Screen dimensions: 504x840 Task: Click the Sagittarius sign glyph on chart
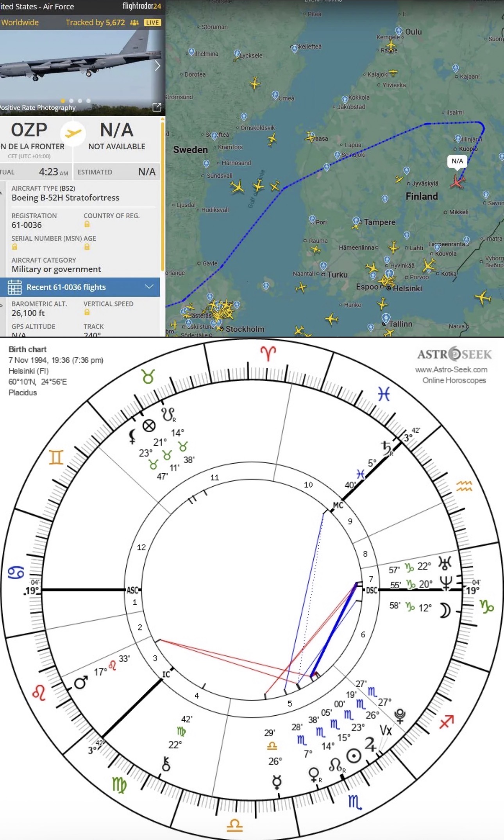click(x=447, y=722)
